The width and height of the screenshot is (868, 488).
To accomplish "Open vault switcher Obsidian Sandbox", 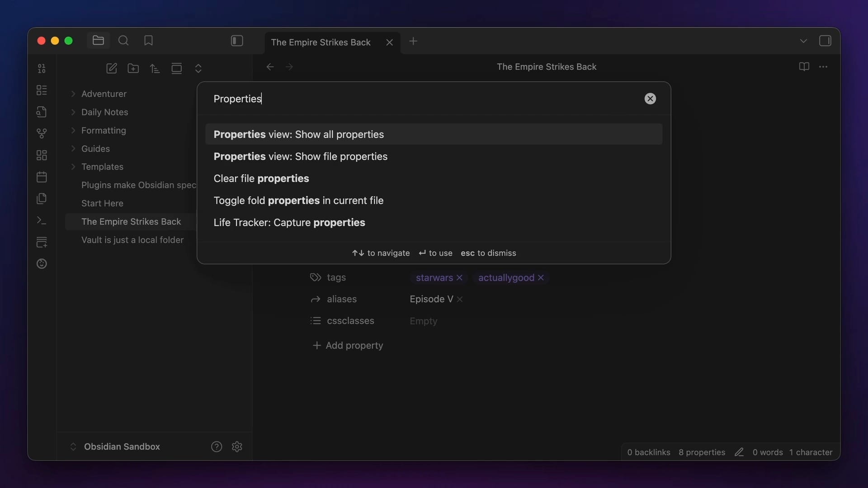I will pyautogui.click(x=122, y=446).
